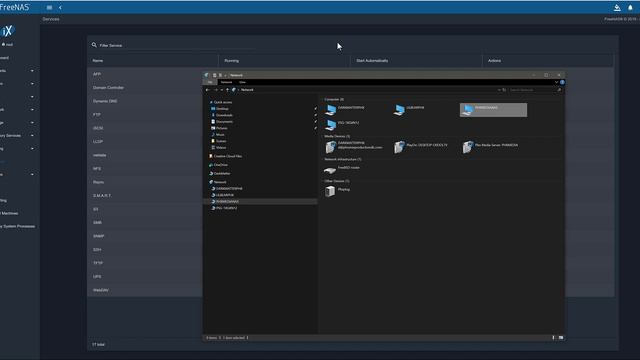Open the File tab in Explorer
This screenshot has width=640, height=360.
(x=210, y=82)
